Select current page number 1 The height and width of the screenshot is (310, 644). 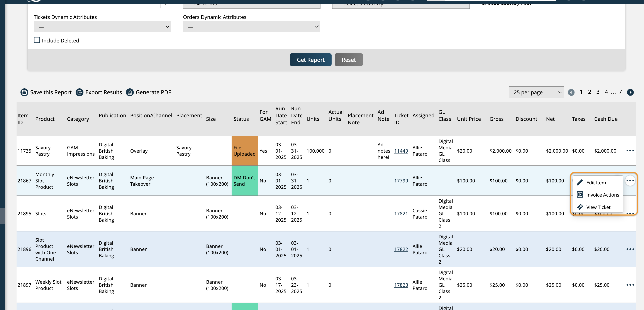581,92
